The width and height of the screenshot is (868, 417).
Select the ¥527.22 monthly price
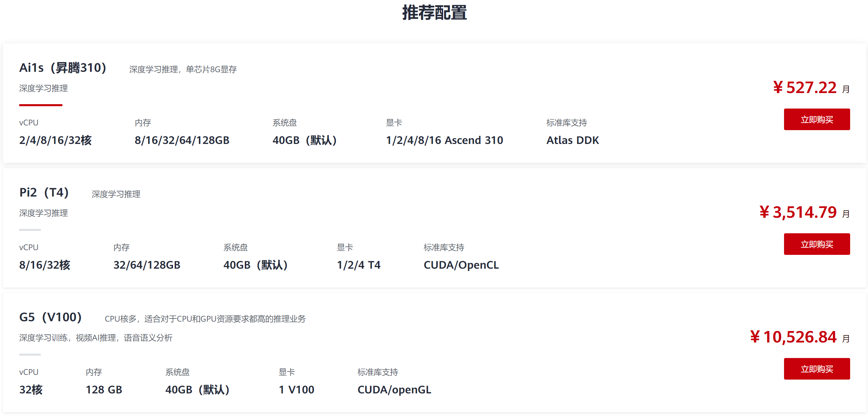[805, 88]
